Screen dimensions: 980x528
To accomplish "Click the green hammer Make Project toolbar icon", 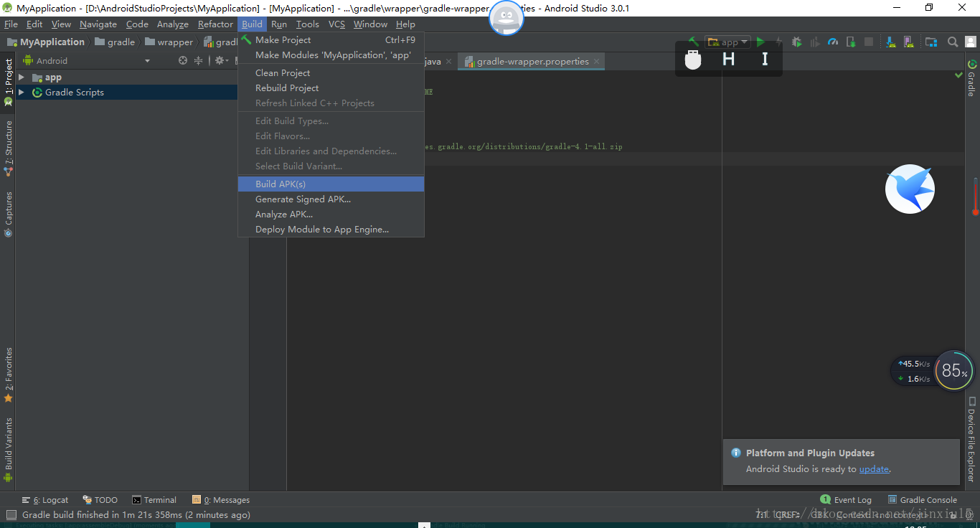I will (x=693, y=42).
